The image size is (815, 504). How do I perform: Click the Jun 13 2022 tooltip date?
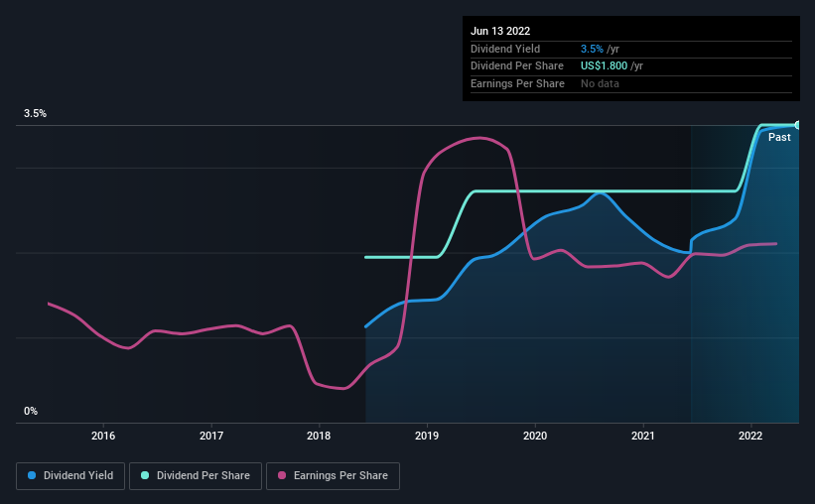point(500,31)
